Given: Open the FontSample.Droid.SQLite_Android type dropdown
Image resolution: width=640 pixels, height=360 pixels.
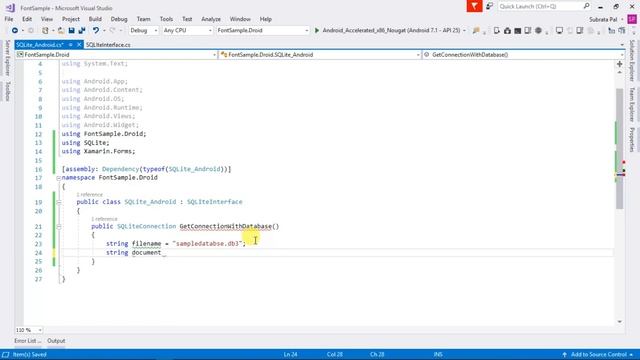Looking at the screenshot, I should [320, 55].
